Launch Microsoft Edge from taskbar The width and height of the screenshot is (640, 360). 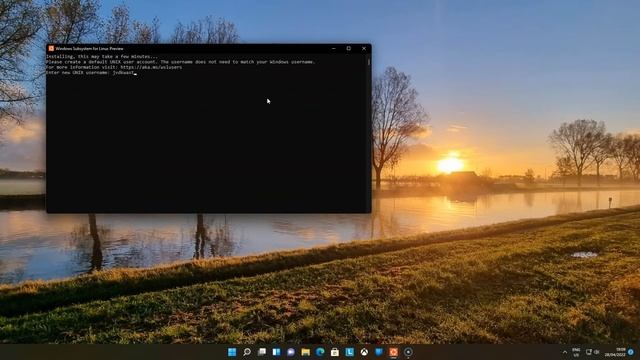[320, 352]
